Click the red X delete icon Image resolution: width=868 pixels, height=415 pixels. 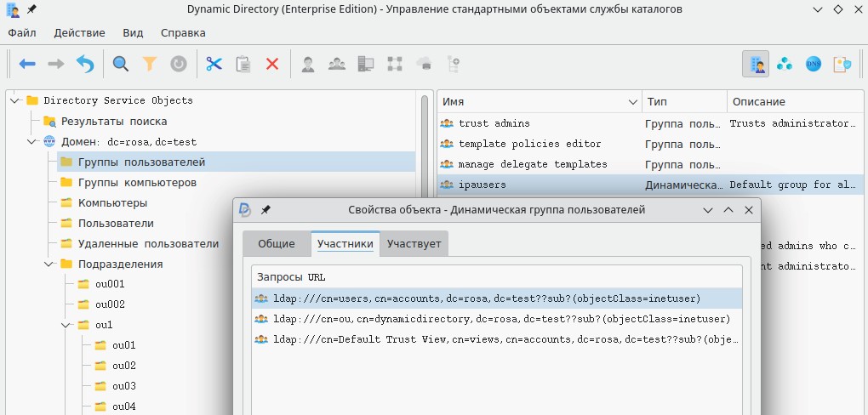point(272,64)
